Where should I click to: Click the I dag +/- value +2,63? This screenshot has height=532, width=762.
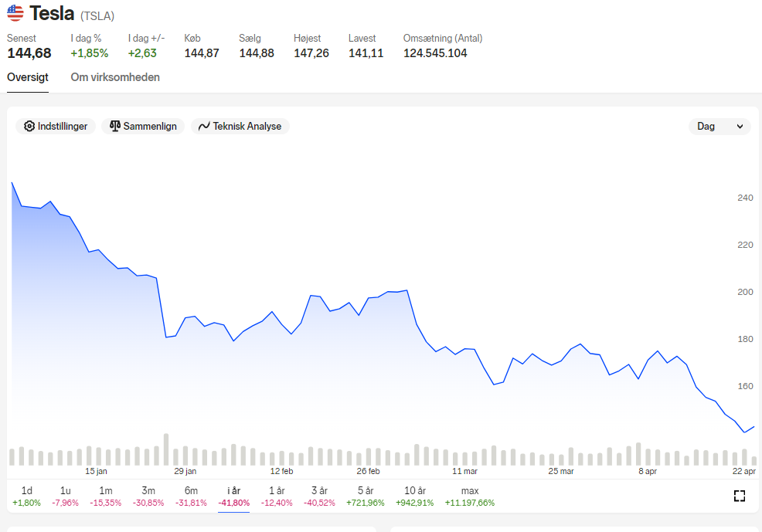pos(142,53)
